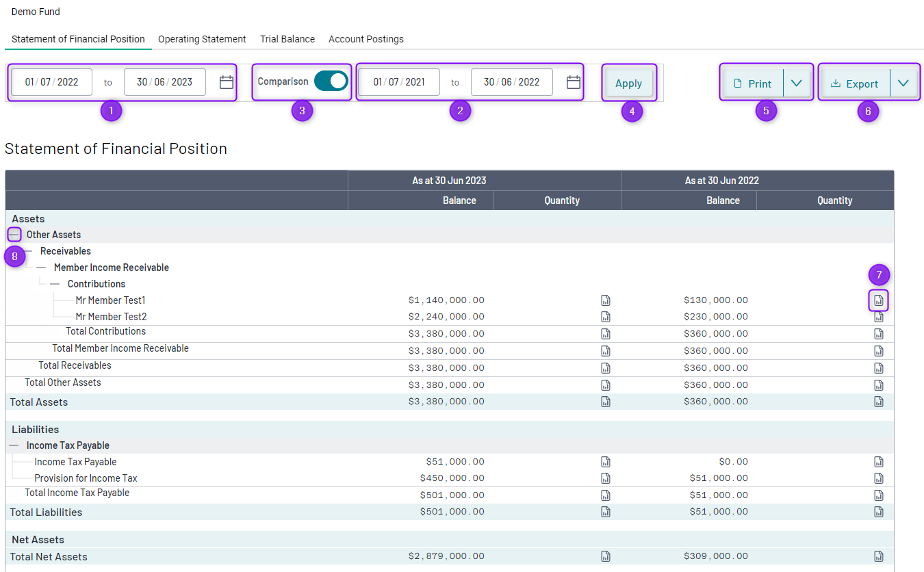Click report icon for Mr Member Test2 2023
Viewport: 924px width, 572px height.
(x=605, y=317)
